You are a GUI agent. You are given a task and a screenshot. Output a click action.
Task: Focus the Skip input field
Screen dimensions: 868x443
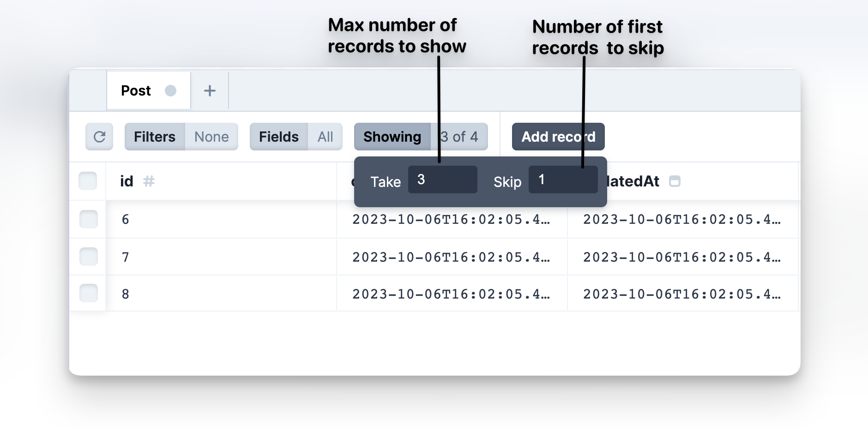point(563,180)
